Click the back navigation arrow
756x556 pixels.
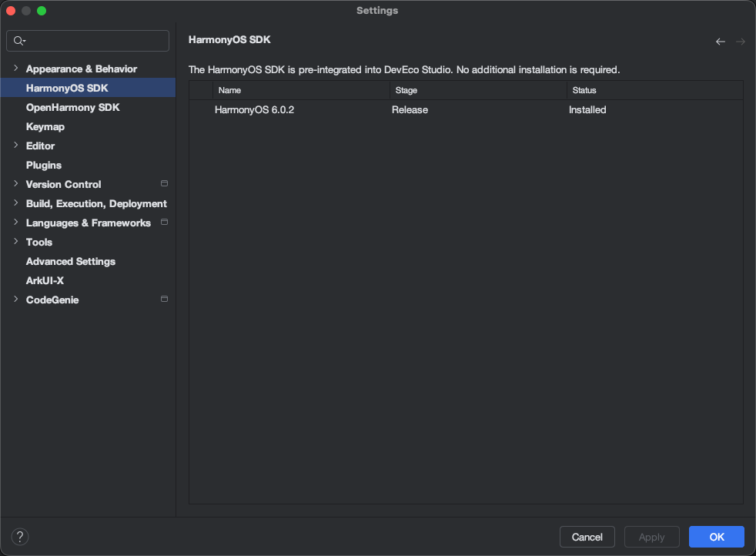pyautogui.click(x=721, y=42)
